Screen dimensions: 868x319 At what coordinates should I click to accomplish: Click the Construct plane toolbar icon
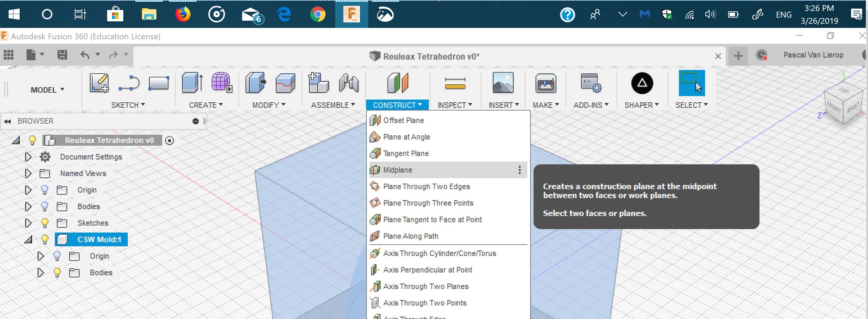pyautogui.click(x=398, y=83)
